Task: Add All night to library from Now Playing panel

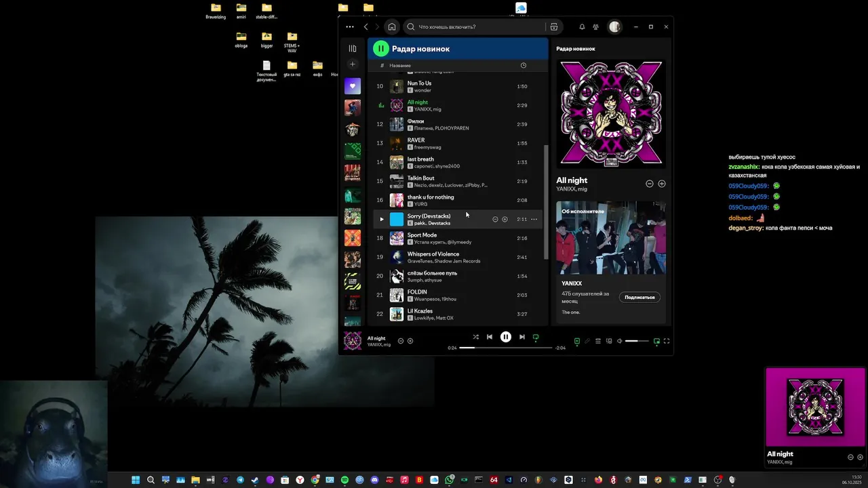Action: [662, 184]
